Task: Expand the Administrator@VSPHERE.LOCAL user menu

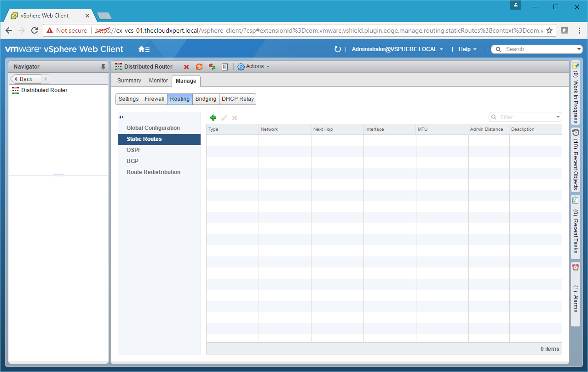Action: pos(397,49)
